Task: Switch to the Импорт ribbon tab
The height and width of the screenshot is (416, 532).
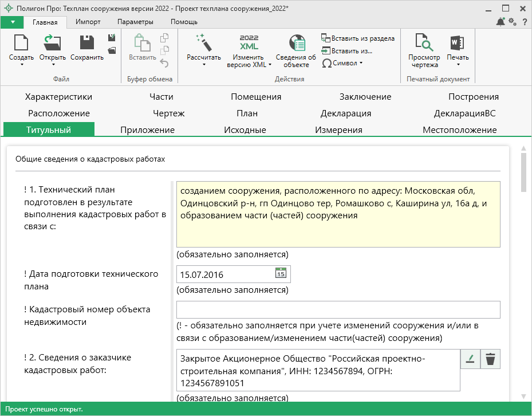Action: (x=88, y=22)
